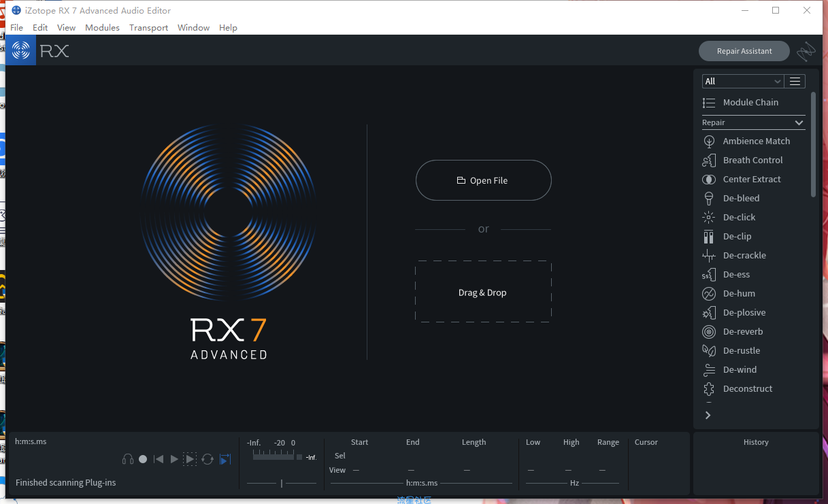Click the level fader below the meter
The height and width of the screenshot is (504, 828).
pyautogui.click(x=282, y=483)
